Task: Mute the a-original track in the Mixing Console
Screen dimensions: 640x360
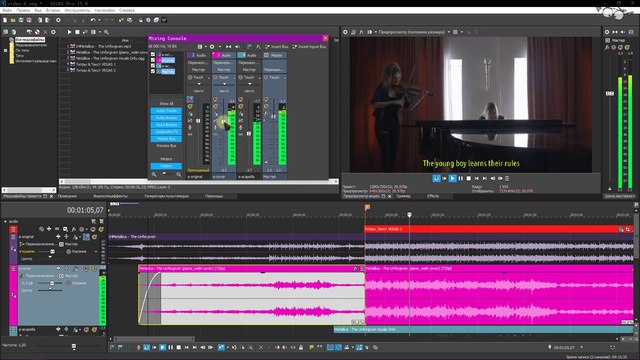Action: coord(190,99)
